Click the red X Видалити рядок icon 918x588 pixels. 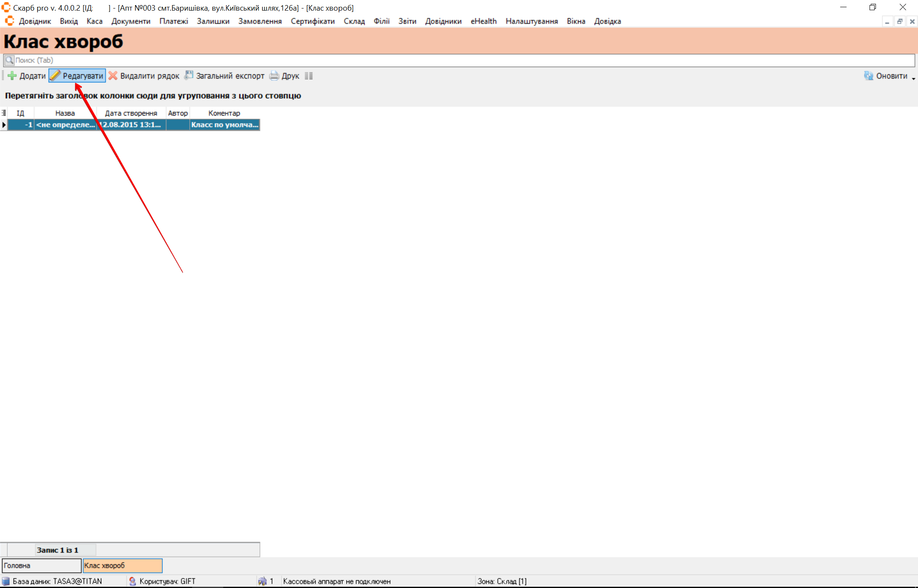click(x=113, y=76)
